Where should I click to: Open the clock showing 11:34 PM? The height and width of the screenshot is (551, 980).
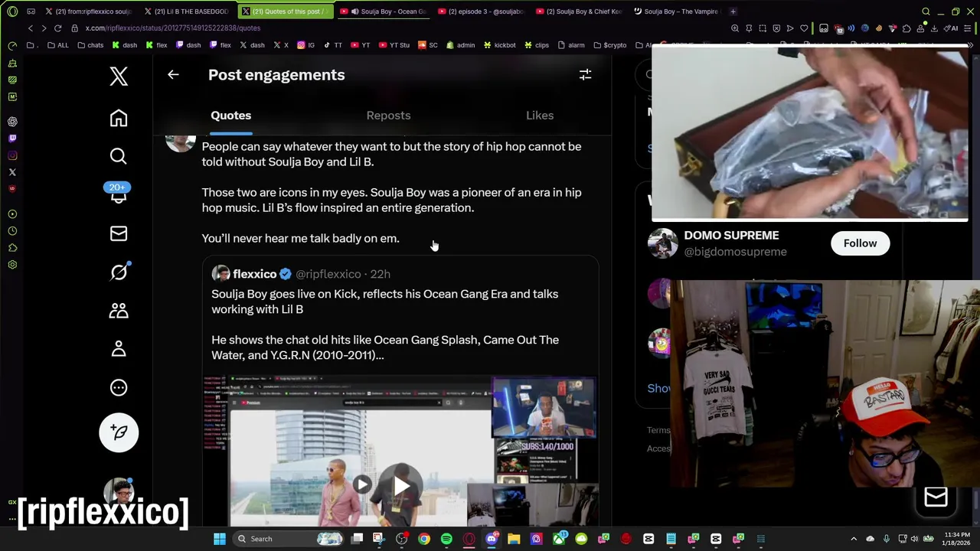tap(955, 539)
